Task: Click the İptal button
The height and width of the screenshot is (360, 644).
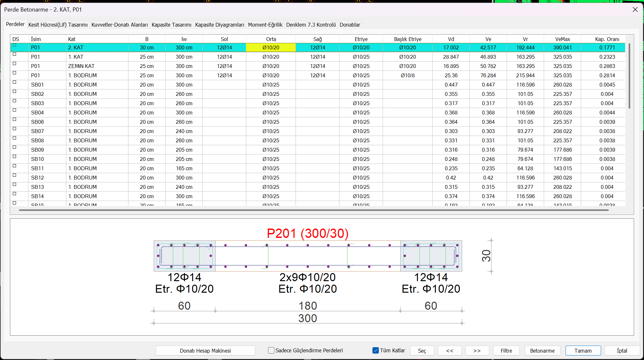Action: [622, 351]
